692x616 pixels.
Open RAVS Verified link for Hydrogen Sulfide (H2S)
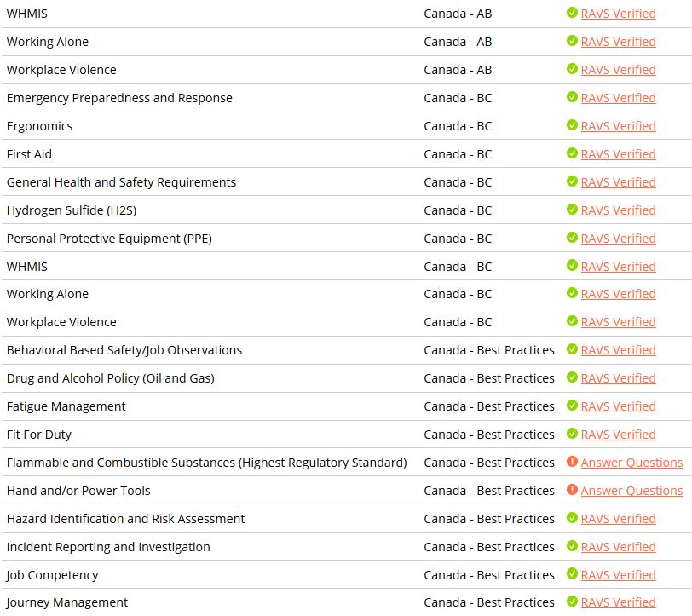pyautogui.click(x=618, y=210)
